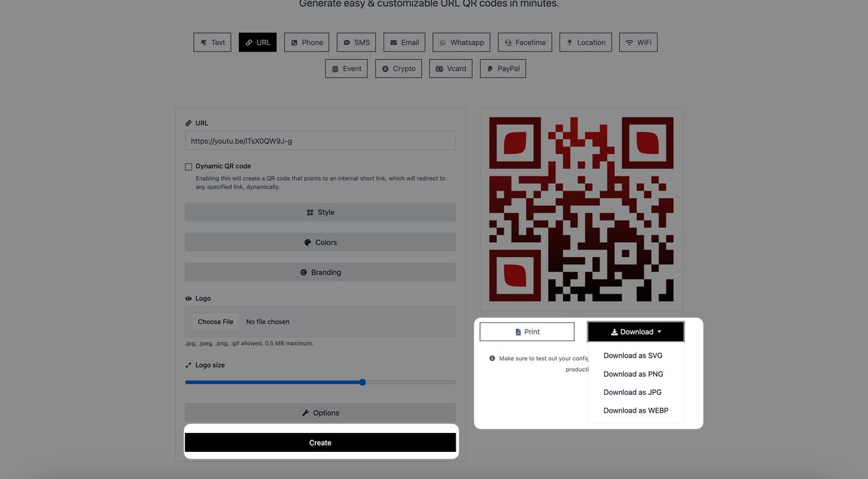Switch to the Crypto QR type
Viewport: 868px width, 479px height.
click(398, 69)
